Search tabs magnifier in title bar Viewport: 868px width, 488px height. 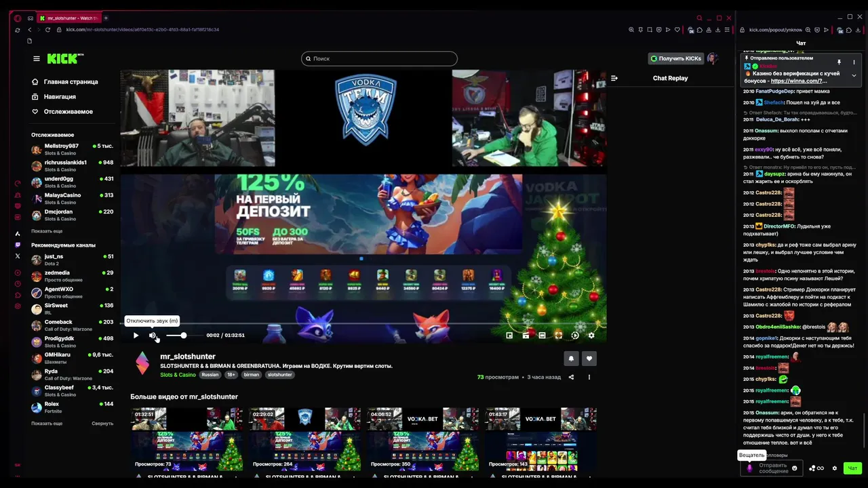pos(699,18)
